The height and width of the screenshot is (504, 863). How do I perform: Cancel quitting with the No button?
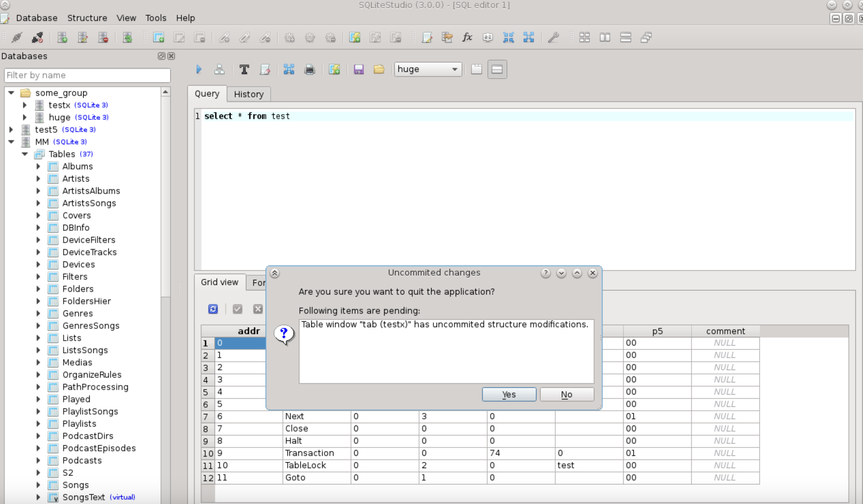(x=567, y=394)
